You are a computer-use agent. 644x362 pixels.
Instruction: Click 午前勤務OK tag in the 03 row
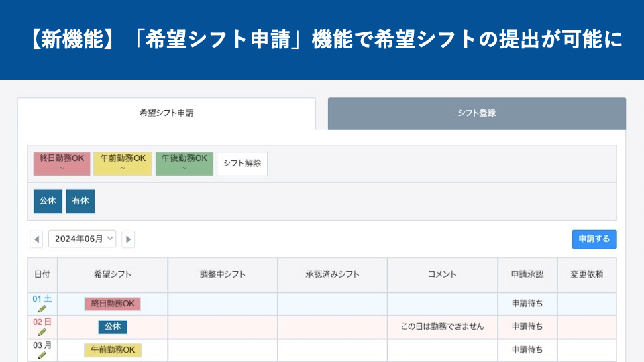click(x=113, y=350)
